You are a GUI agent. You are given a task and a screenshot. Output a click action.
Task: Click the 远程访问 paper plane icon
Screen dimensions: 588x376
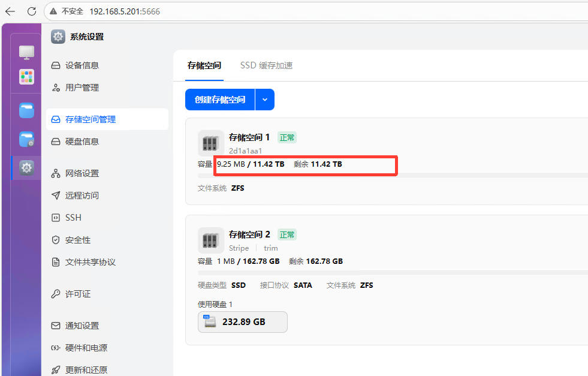(56, 195)
